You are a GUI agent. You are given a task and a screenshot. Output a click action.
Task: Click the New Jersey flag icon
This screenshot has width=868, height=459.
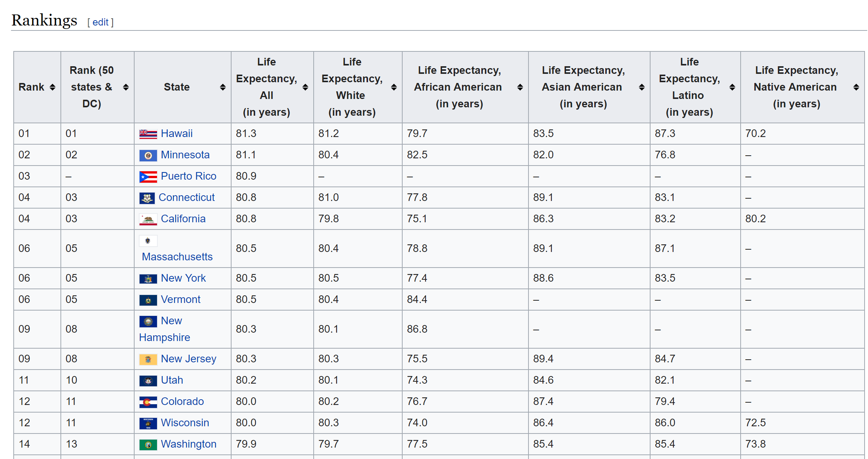pos(148,359)
